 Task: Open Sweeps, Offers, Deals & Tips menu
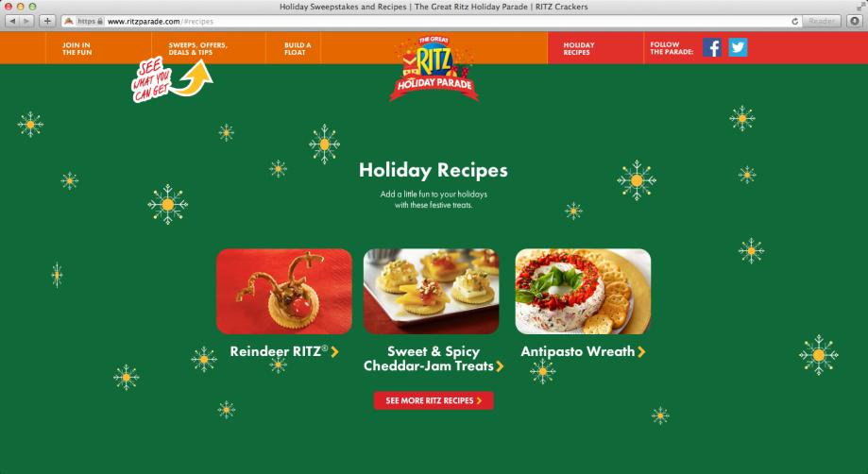tap(198, 49)
